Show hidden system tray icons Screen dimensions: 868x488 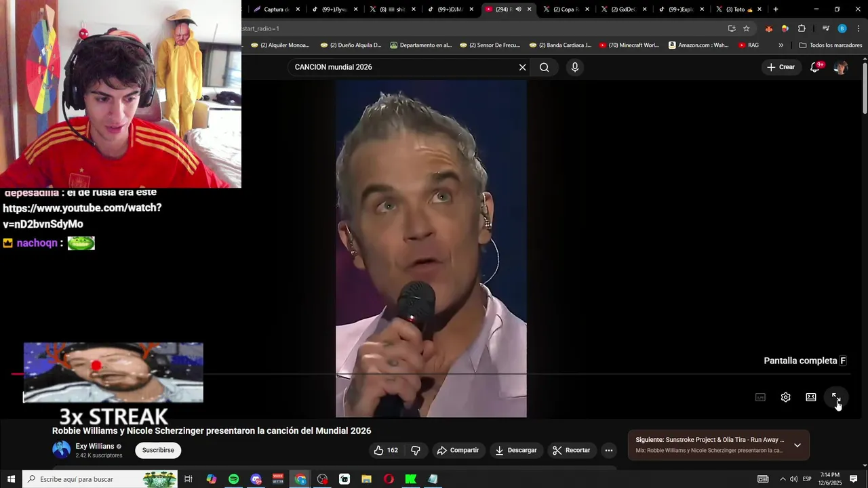(782, 479)
